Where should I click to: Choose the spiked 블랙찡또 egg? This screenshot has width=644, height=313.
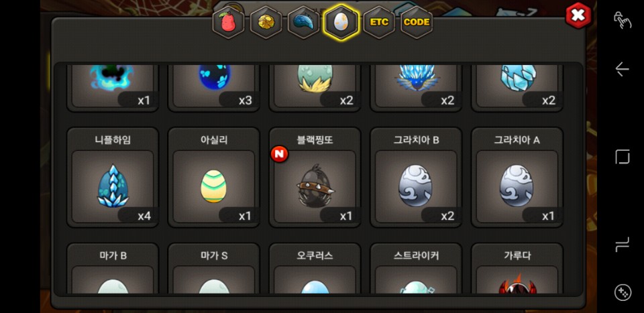[315, 177]
